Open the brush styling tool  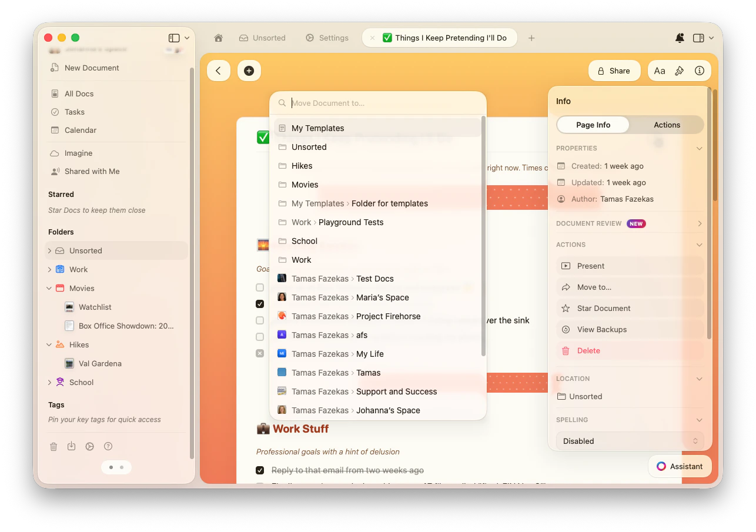coord(679,71)
